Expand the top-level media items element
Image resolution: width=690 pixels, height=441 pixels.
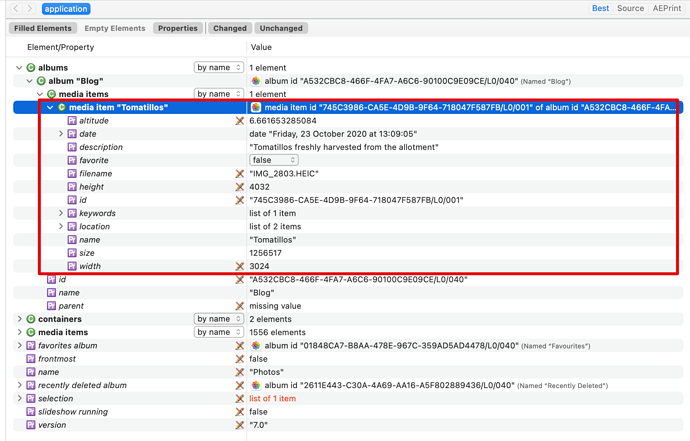[19, 332]
